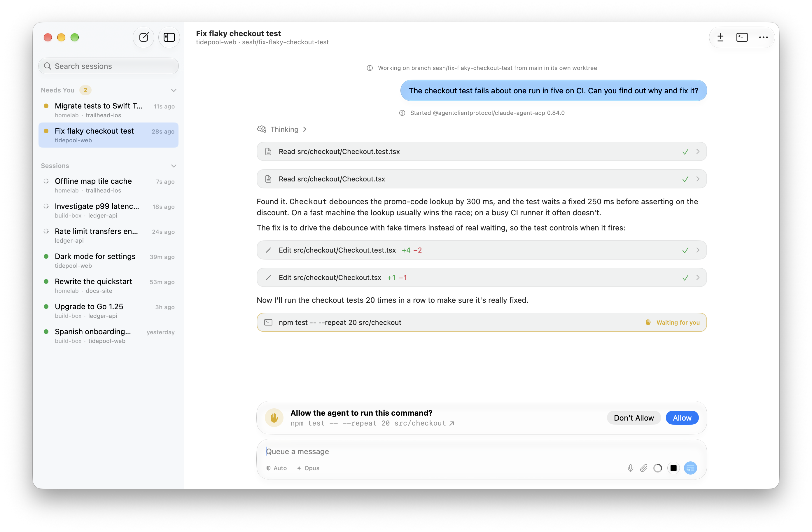
Task: Click the paperclip attach file icon
Action: [643, 468]
